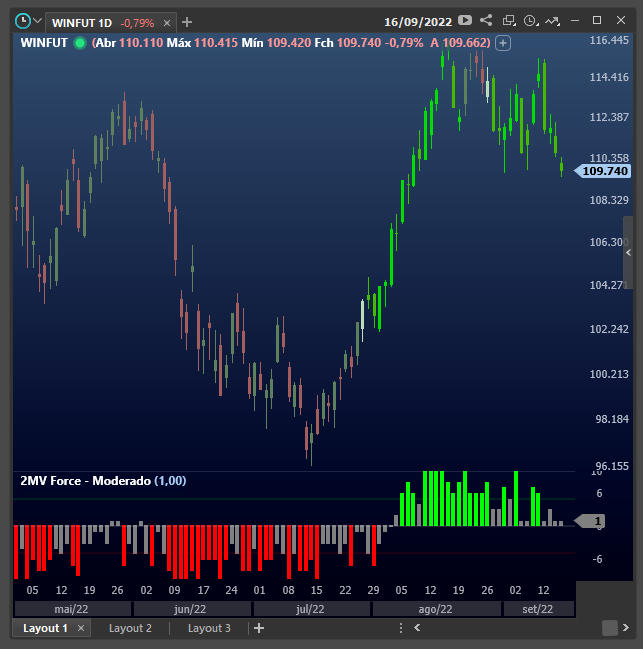Close the WINFUT 1D tab
The height and width of the screenshot is (649, 643).
point(166,22)
